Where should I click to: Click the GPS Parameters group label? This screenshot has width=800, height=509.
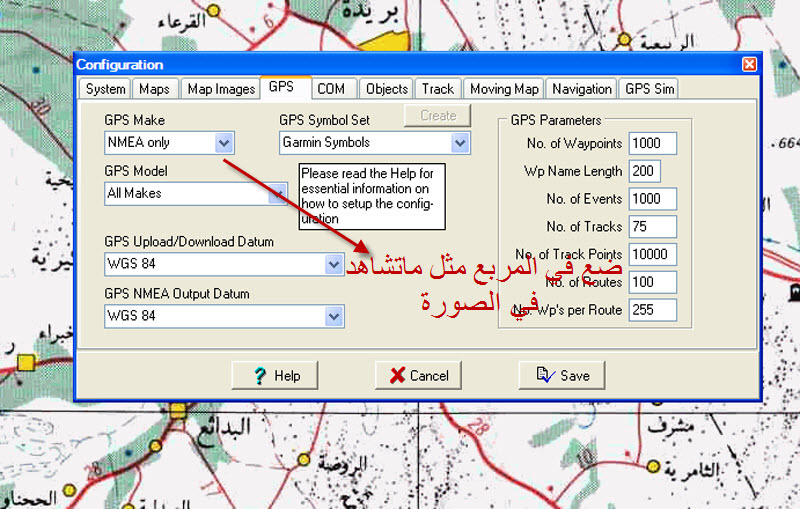556,120
